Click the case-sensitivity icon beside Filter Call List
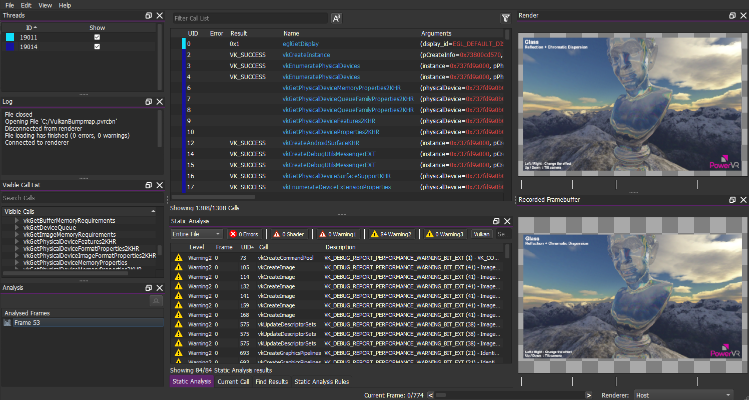This screenshot has height=400, width=749. point(336,18)
